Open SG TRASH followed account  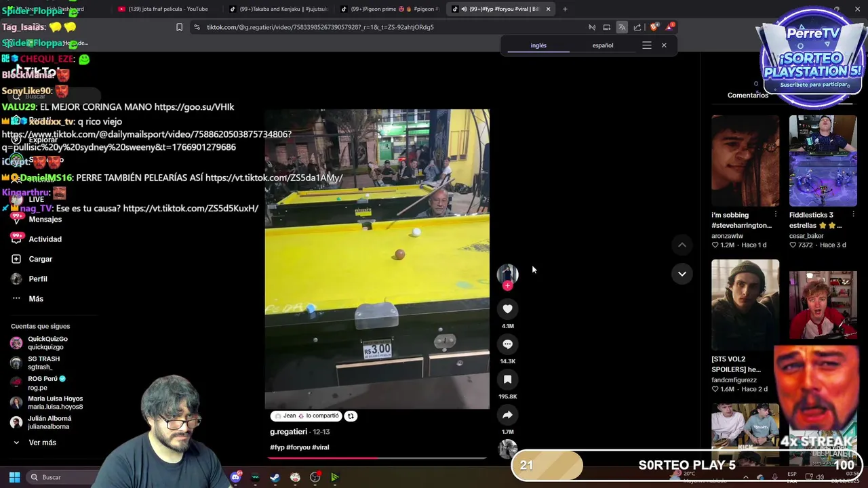click(43, 363)
